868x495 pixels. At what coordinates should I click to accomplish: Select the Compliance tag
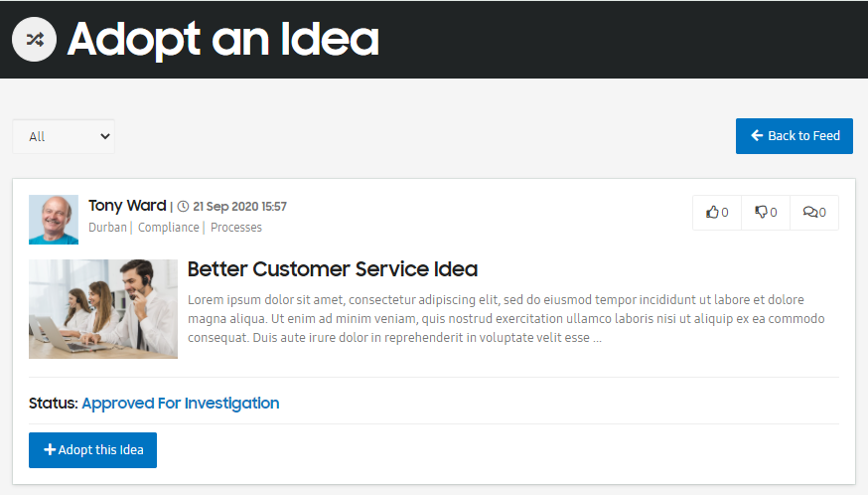[168, 228]
